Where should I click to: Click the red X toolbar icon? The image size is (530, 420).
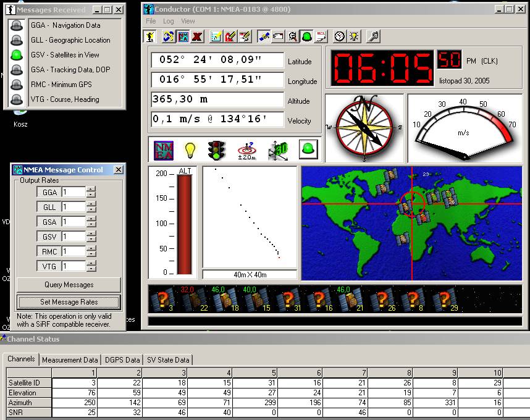click(197, 36)
